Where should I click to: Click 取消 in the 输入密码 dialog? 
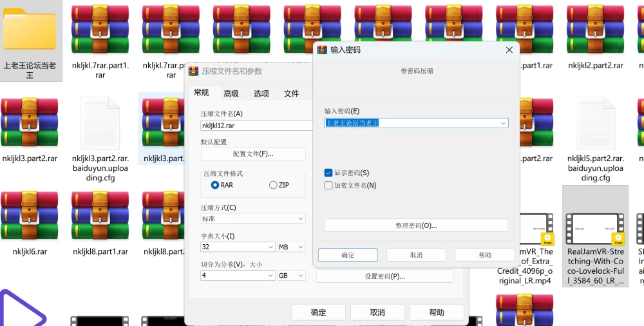[x=416, y=255]
